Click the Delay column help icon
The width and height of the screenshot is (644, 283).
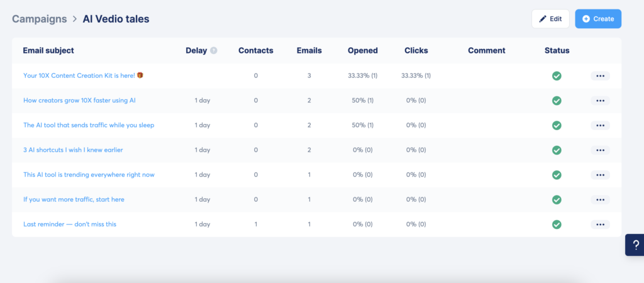tap(214, 51)
